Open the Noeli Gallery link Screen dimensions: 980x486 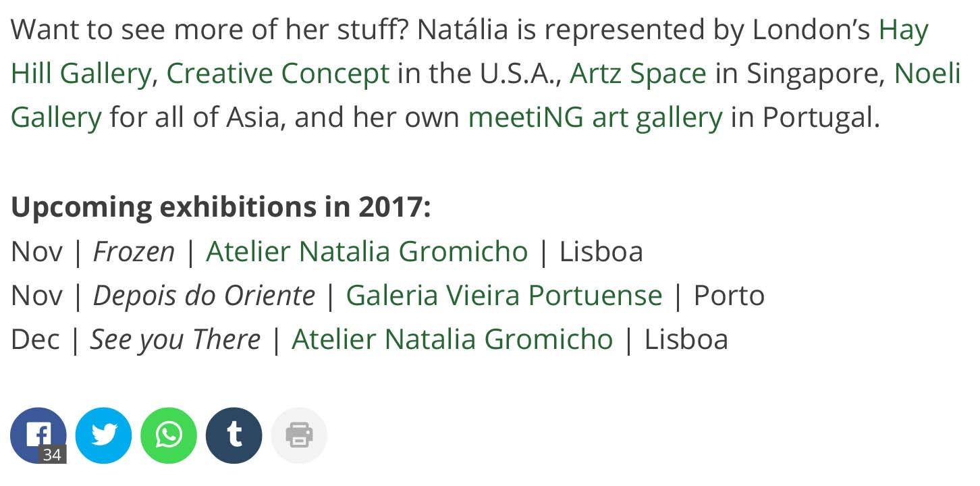pyautogui.click(x=56, y=117)
